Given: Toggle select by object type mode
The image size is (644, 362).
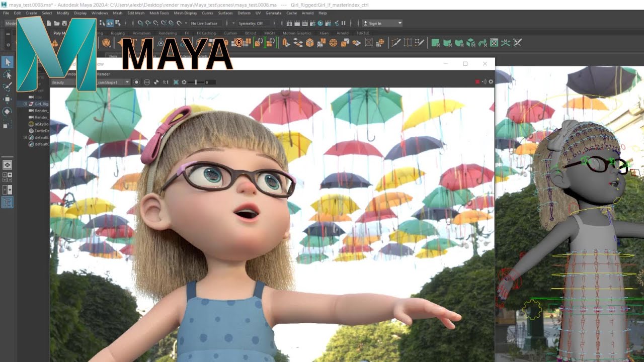Looking at the screenshot, I should click(x=110, y=23).
